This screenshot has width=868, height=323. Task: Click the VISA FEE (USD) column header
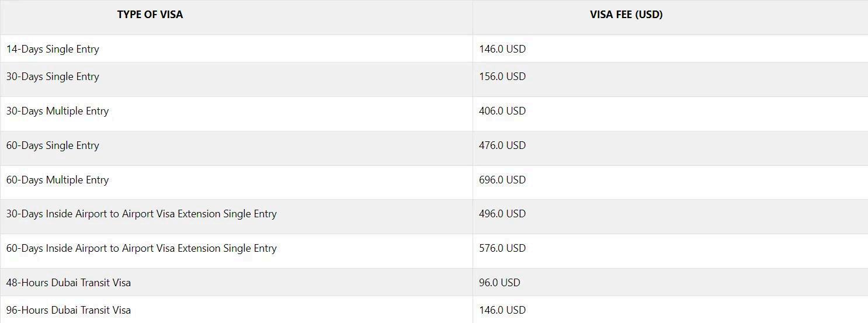click(626, 15)
